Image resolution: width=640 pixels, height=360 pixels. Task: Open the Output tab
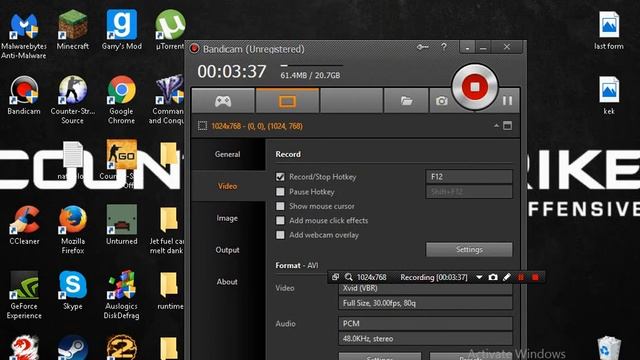(x=227, y=250)
